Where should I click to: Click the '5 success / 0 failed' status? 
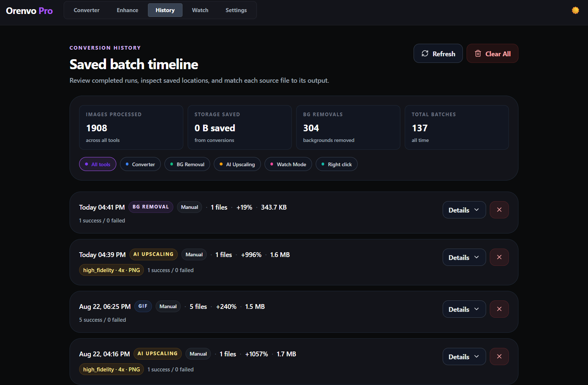click(x=103, y=320)
